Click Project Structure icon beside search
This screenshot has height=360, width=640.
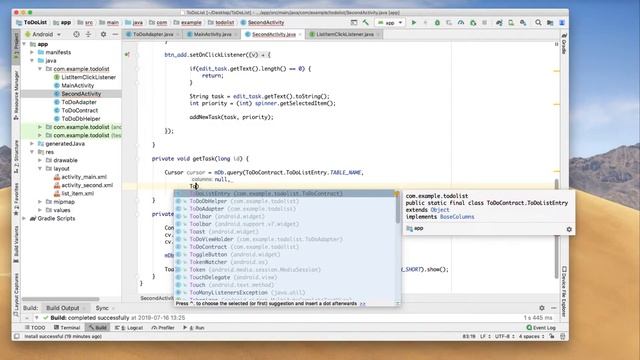tap(550, 23)
